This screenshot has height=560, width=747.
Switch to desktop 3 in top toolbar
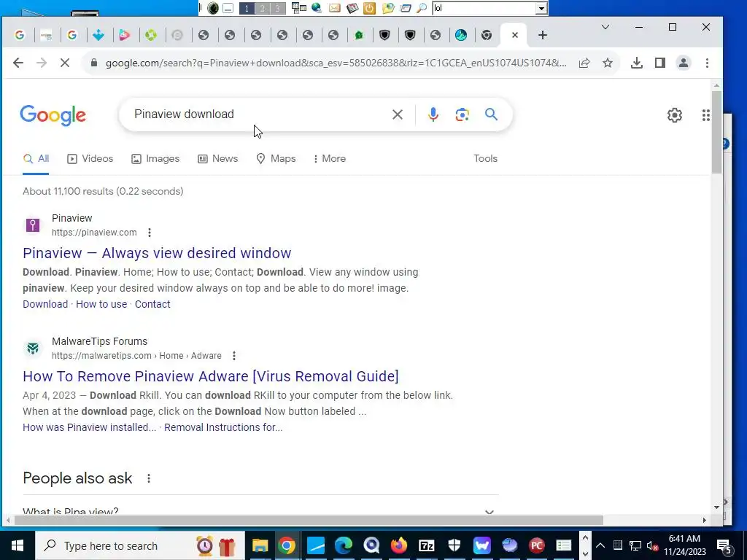[278, 8]
